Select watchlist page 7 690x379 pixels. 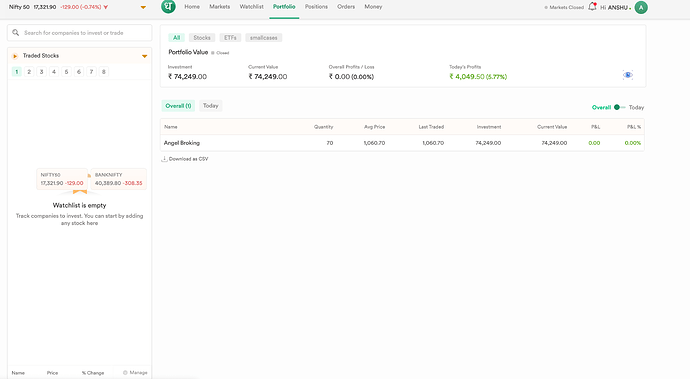pos(91,72)
